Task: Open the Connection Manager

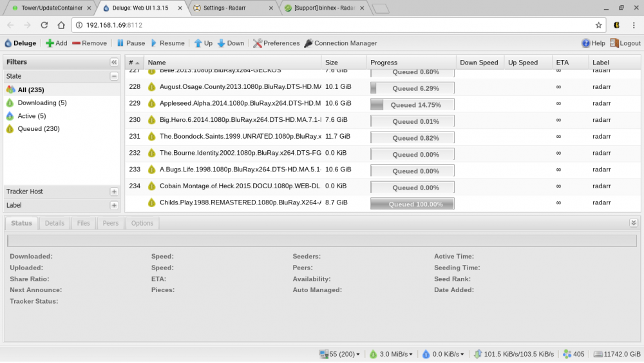Action: 341,43
